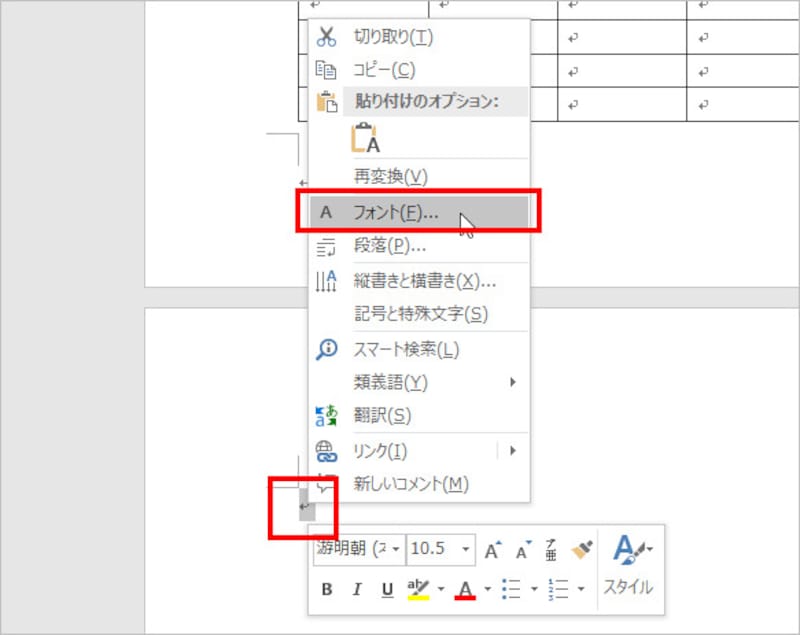Toggle bold formatting on mini toolbar

(x=325, y=589)
